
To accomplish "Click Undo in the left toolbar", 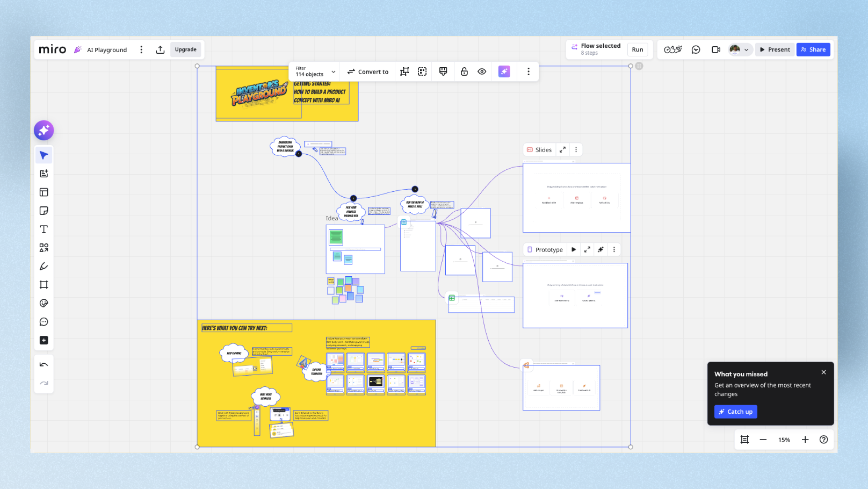I will 44,364.
